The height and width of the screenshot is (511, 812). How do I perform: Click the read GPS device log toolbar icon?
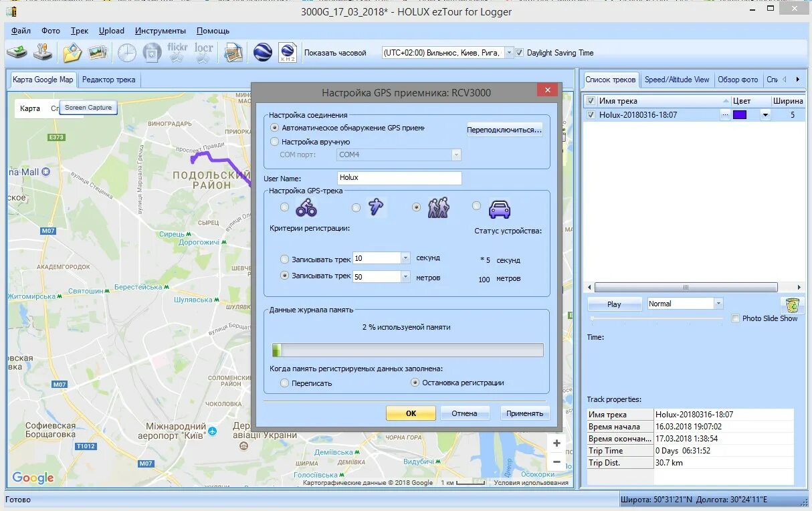click(x=17, y=52)
